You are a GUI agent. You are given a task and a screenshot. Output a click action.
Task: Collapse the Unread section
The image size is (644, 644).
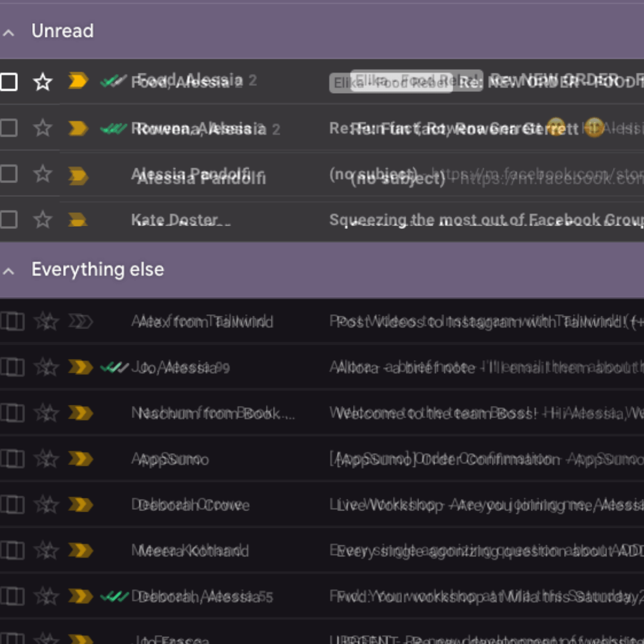tap(9, 32)
